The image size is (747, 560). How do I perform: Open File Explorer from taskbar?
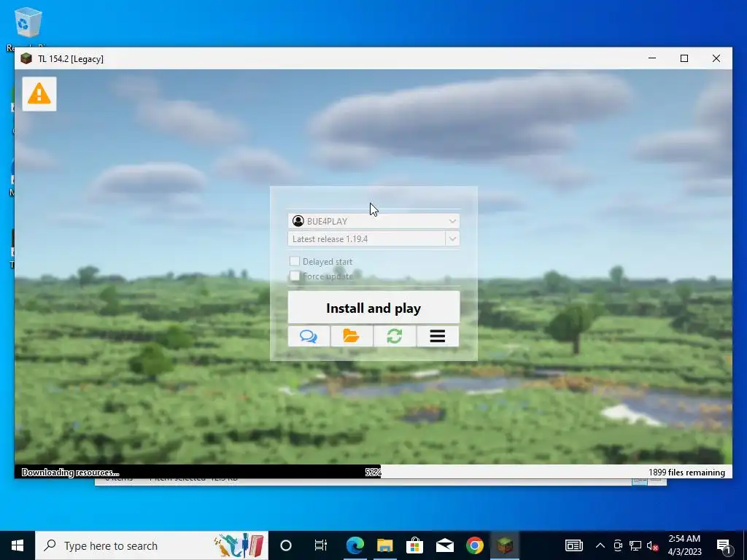point(385,545)
